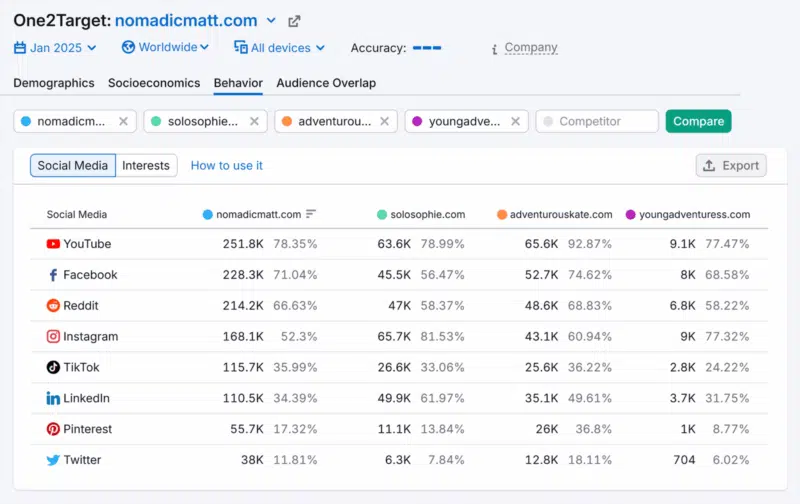Click the sort icon next to nomadicmatt.com column

pyautogui.click(x=311, y=214)
